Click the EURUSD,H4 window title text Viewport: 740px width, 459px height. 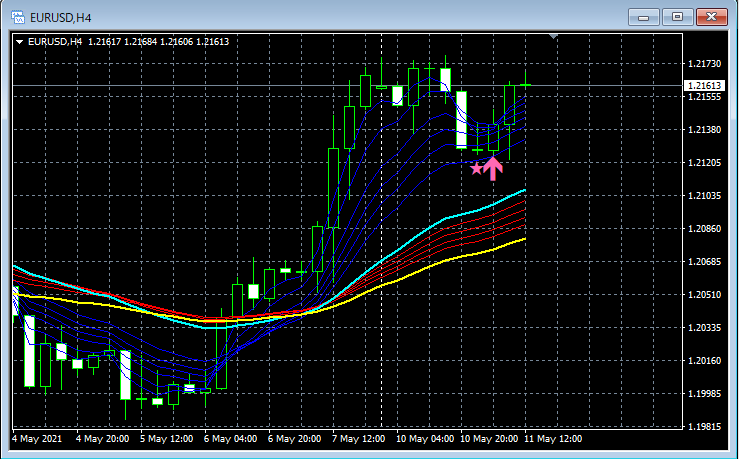pyautogui.click(x=61, y=18)
